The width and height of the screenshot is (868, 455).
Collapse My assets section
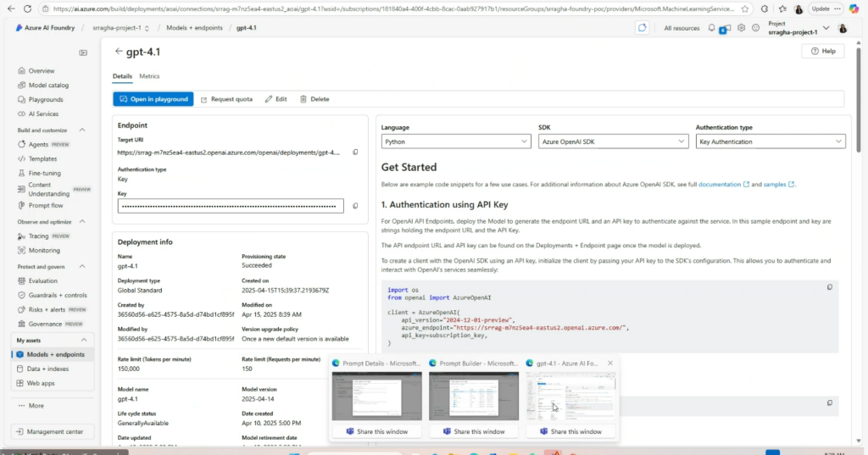[x=84, y=340]
